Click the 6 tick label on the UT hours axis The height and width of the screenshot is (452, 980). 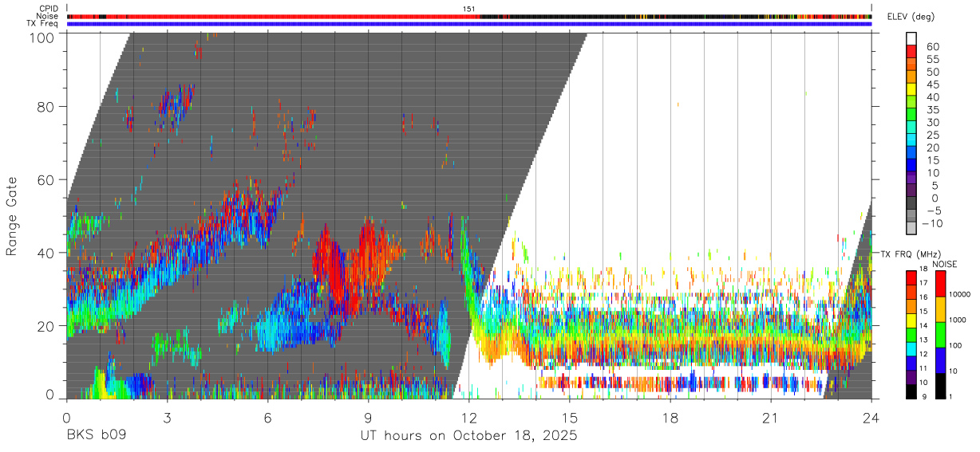[x=267, y=418]
